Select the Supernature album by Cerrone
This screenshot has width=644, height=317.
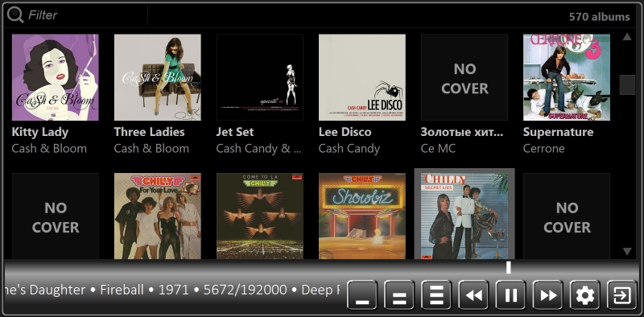pyautogui.click(x=567, y=77)
